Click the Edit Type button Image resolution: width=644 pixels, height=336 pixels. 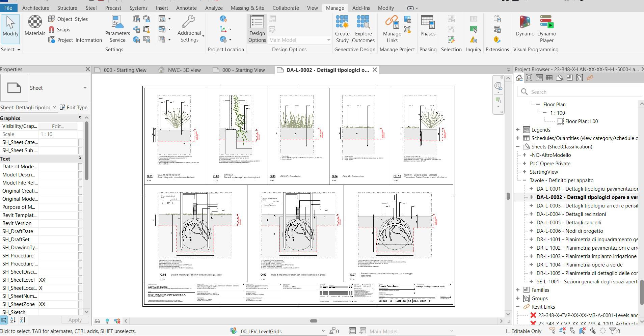point(74,107)
